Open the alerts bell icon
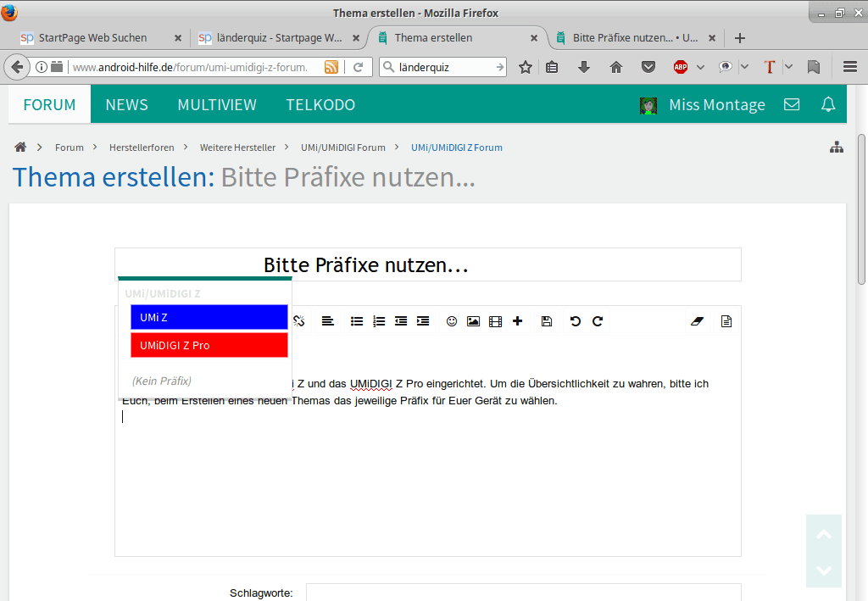868x601 pixels. pyautogui.click(x=828, y=105)
